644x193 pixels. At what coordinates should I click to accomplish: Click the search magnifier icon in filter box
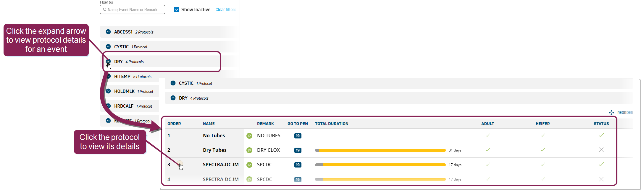pyautogui.click(x=105, y=9)
